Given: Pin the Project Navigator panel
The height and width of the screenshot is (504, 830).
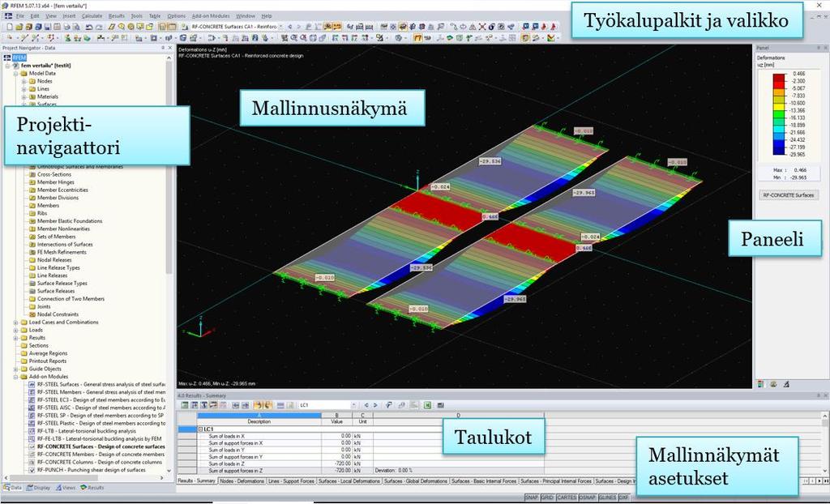Looking at the screenshot, I should click(163, 48).
